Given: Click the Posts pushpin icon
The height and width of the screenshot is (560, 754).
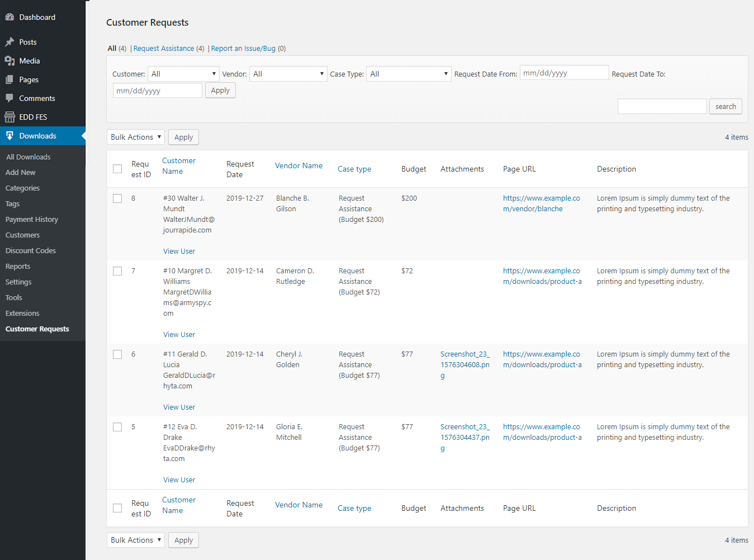Looking at the screenshot, I should (10, 42).
